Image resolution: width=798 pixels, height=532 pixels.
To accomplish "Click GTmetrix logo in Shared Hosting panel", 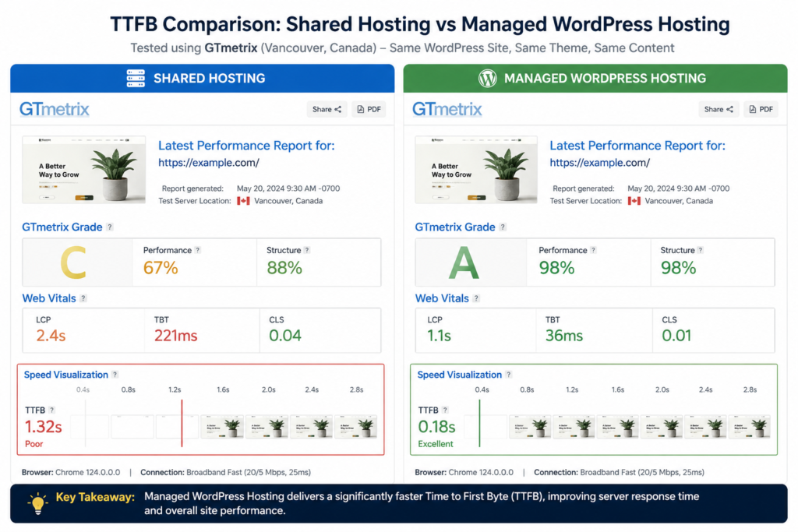I will pyautogui.click(x=55, y=109).
